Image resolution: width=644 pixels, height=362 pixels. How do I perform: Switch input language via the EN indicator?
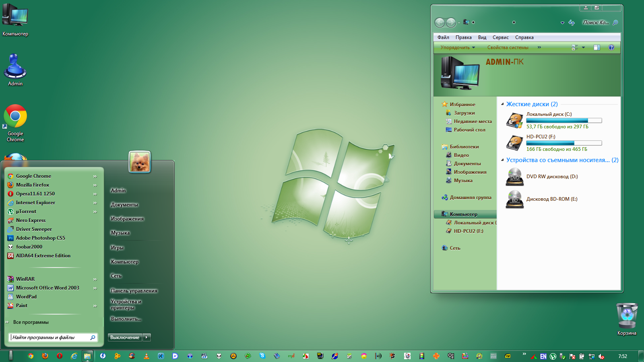tap(543, 356)
